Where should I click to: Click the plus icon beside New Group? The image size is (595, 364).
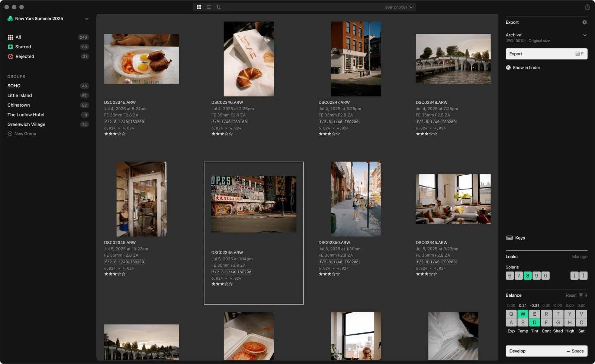[10, 134]
